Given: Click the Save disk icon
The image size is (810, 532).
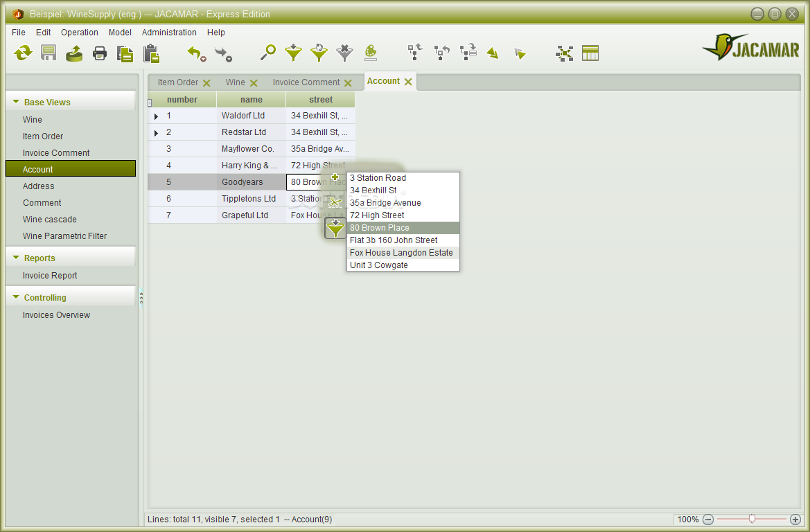Looking at the screenshot, I should 49,53.
